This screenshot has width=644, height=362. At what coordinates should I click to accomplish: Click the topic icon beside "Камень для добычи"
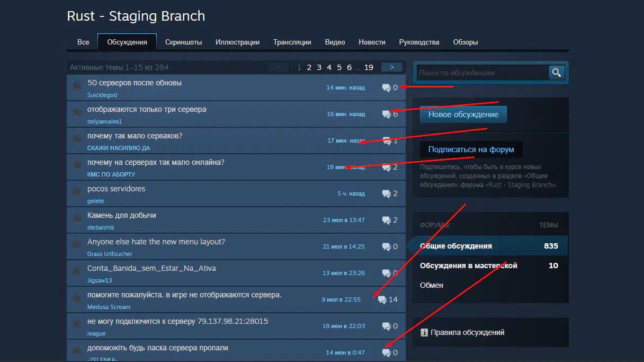tap(77, 218)
